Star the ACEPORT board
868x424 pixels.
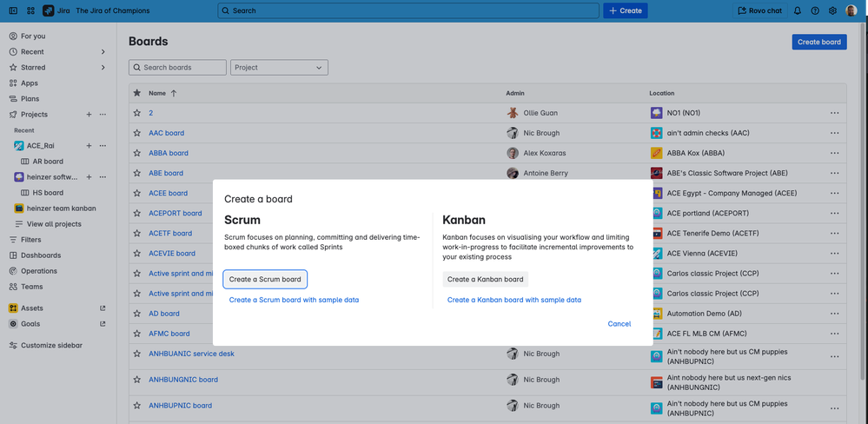(x=137, y=213)
